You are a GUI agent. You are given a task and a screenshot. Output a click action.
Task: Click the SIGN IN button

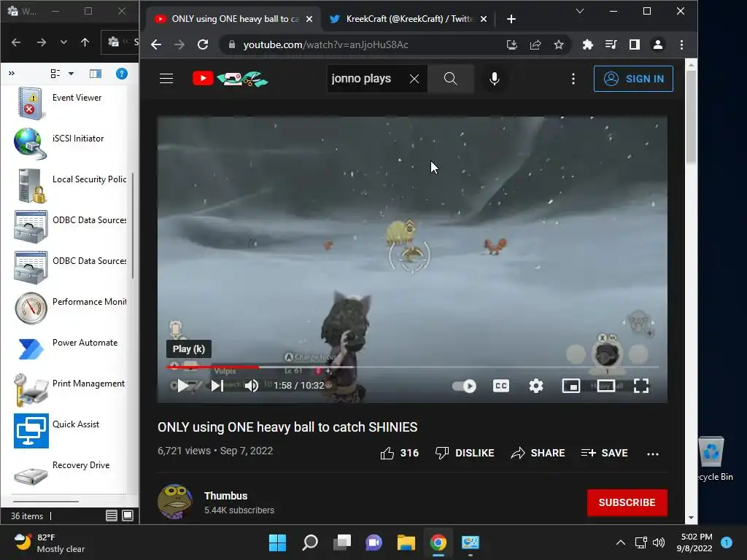(x=633, y=79)
